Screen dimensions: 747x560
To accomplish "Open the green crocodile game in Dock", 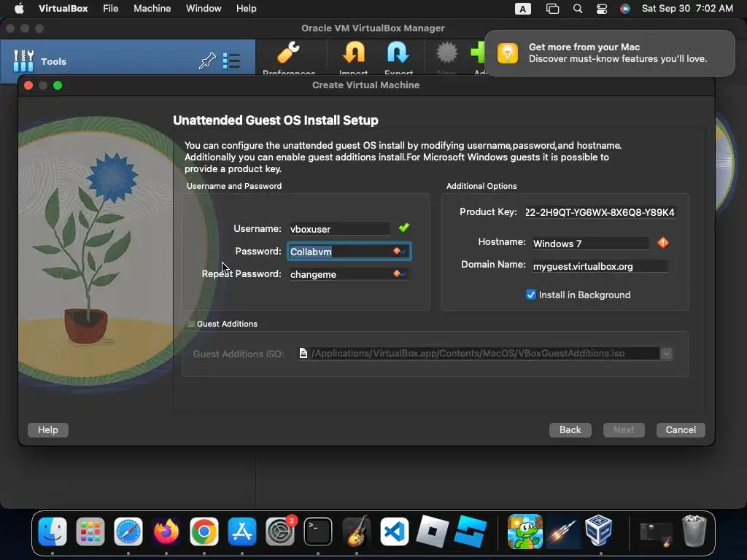I will (x=525, y=531).
